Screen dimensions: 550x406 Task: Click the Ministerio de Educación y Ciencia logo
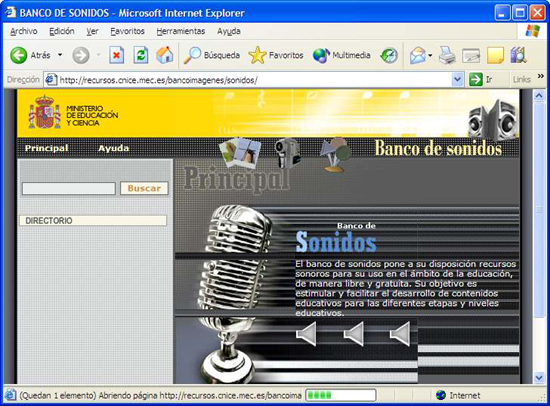point(73,112)
